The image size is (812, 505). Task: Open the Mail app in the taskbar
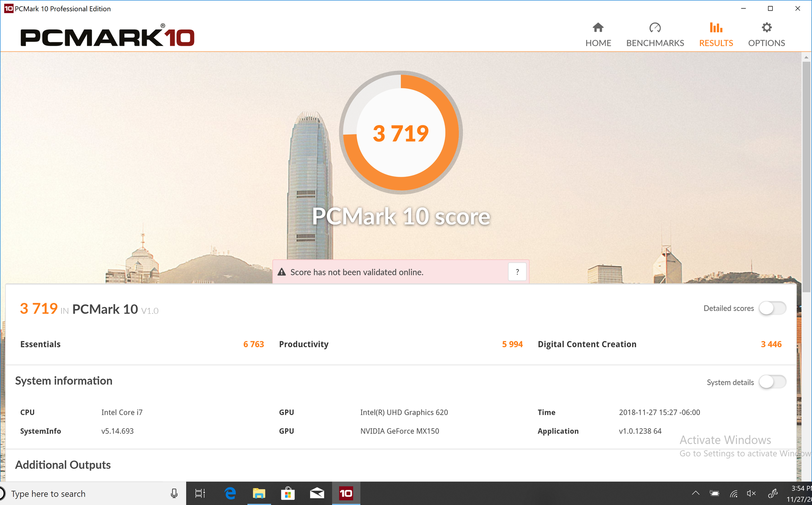click(317, 493)
